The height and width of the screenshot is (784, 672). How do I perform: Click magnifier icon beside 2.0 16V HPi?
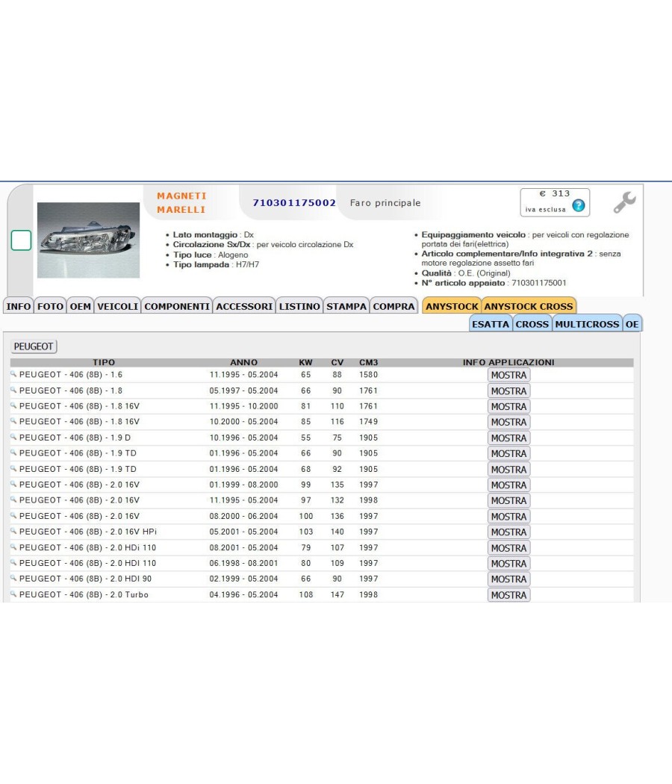pos(13,531)
